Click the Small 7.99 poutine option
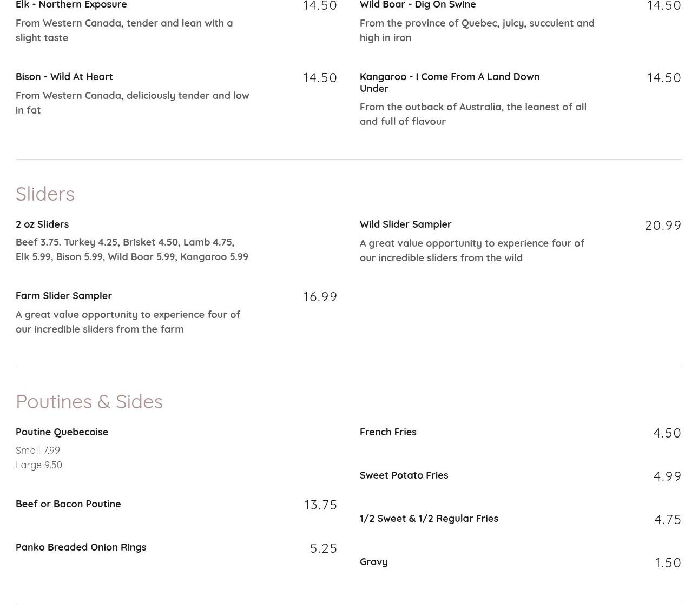Viewport: 698px width, 616px height. (38, 451)
